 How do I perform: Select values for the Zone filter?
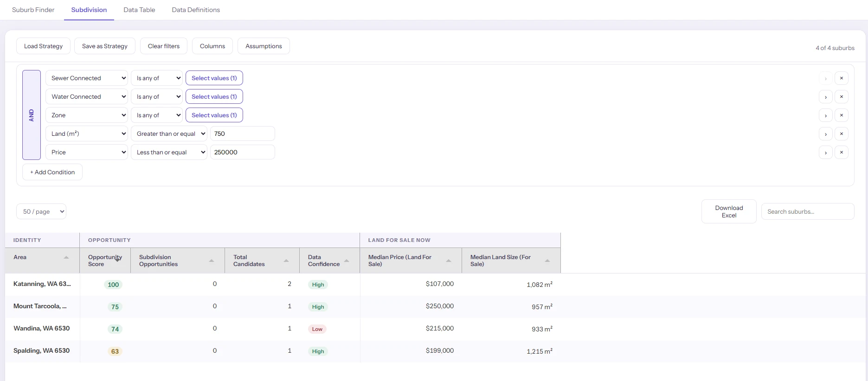tap(214, 115)
